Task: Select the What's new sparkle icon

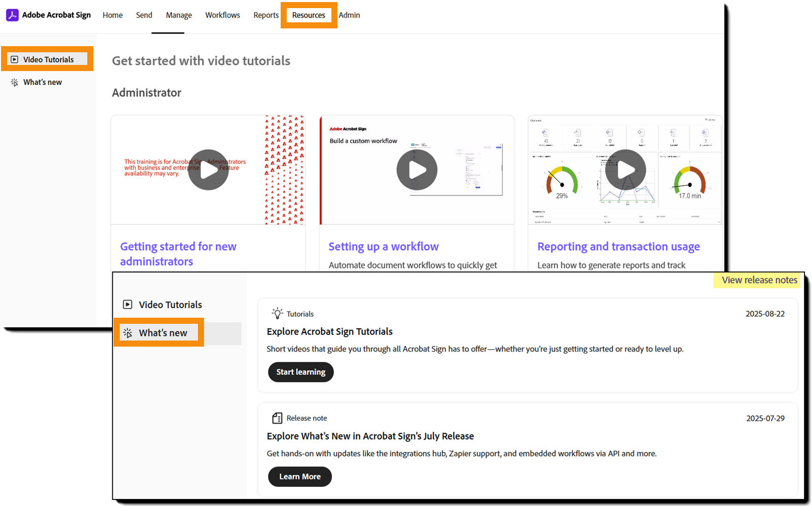Action: click(14, 82)
